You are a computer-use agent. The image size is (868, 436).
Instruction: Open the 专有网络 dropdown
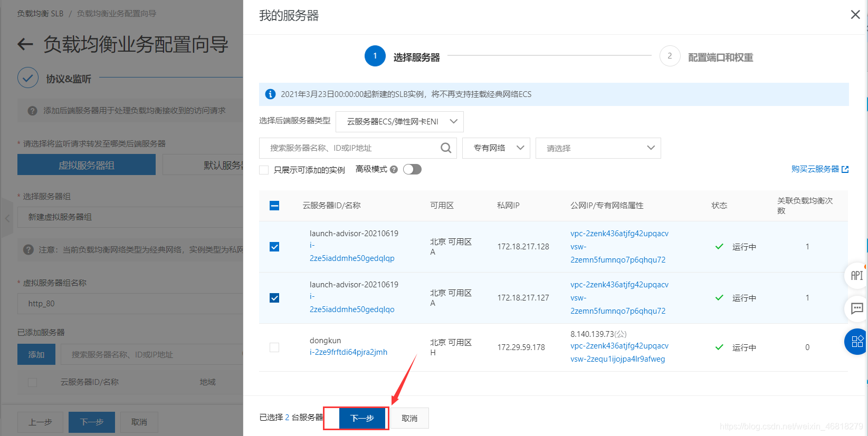(496, 148)
